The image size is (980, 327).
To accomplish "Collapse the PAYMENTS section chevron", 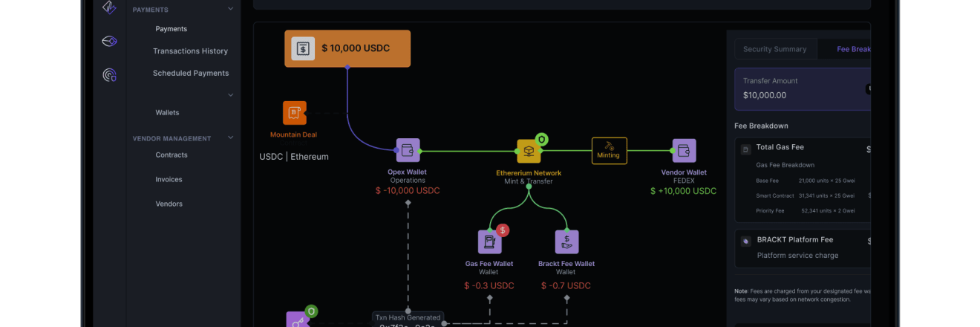I will click(x=231, y=9).
